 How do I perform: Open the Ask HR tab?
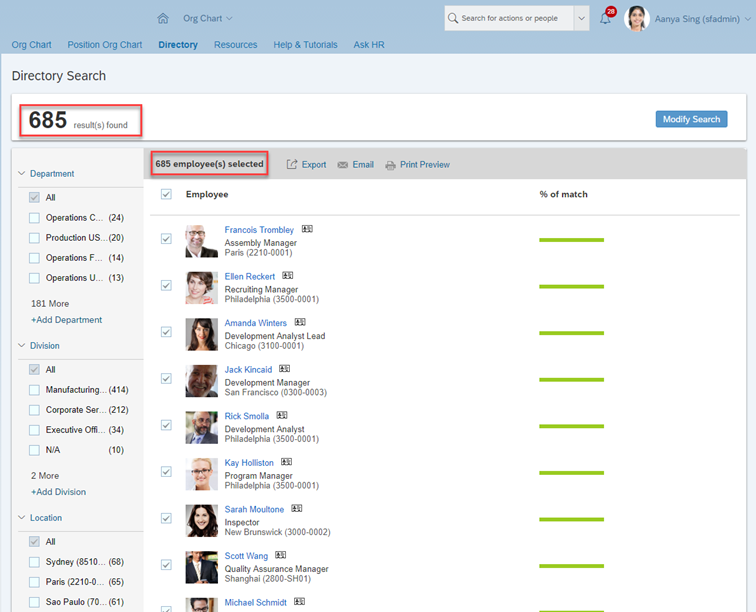(x=369, y=45)
